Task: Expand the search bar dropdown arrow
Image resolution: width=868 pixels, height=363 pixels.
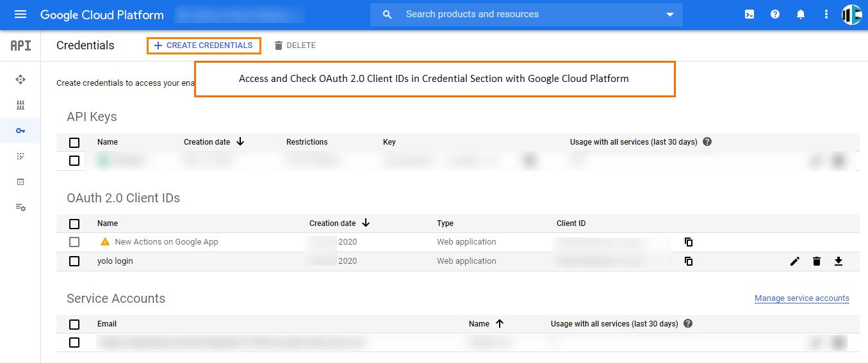Action: (x=670, y=15)
